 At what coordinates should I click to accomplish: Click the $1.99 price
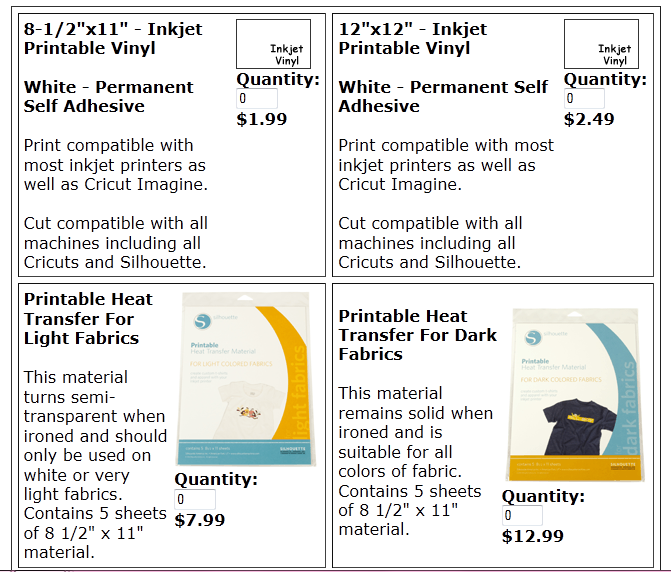click(x=262, y=119)
